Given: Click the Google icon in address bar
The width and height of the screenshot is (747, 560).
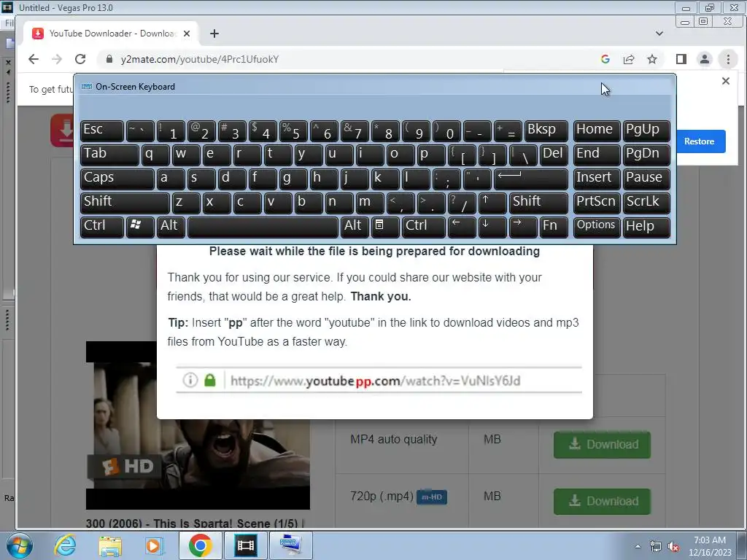Looking at the screenshot, I should click(x=605, y=59).
